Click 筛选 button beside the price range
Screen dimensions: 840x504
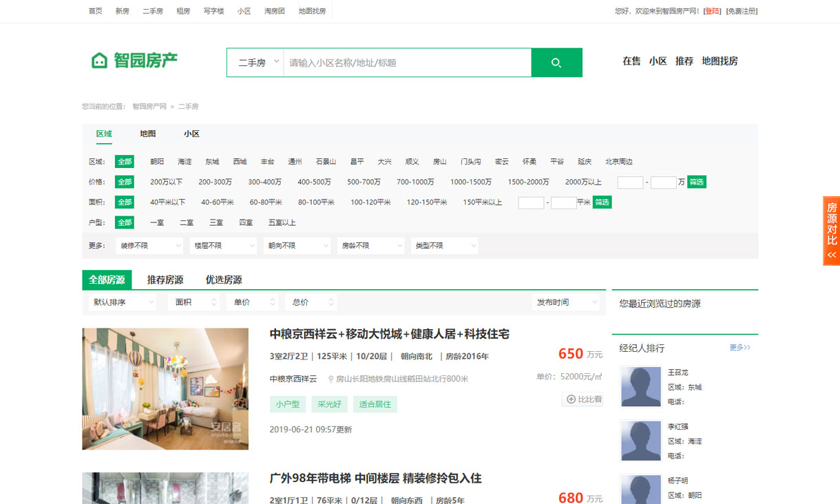(x=696, y=182)
